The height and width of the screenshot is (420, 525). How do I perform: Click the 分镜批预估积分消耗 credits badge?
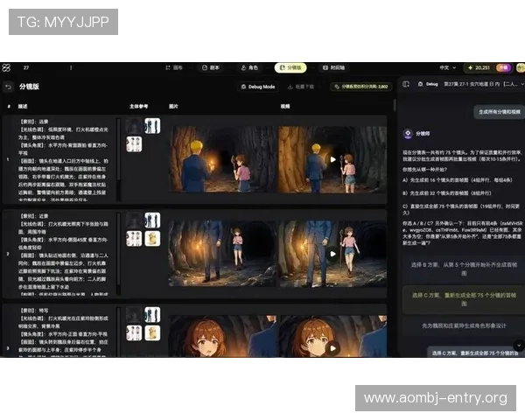pos(359,87)
